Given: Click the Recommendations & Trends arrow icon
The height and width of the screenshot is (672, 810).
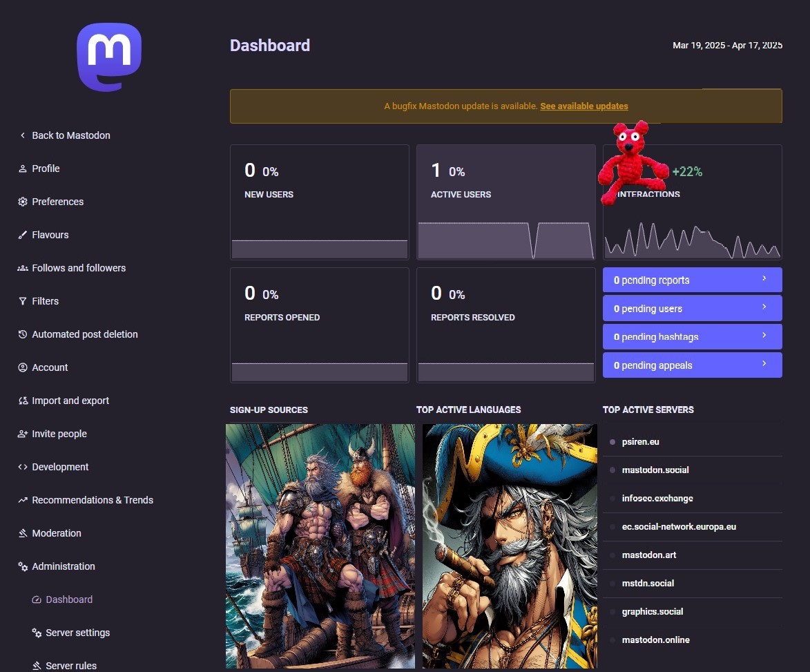Looking at the screenshot, I should pyautogui.click(x=22, y=500).
